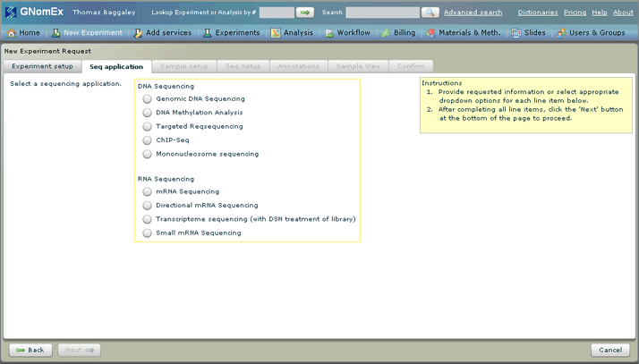This screenshot has height=364, width=639.
Task: Click the Workflow icon
Action: [329, 33]
